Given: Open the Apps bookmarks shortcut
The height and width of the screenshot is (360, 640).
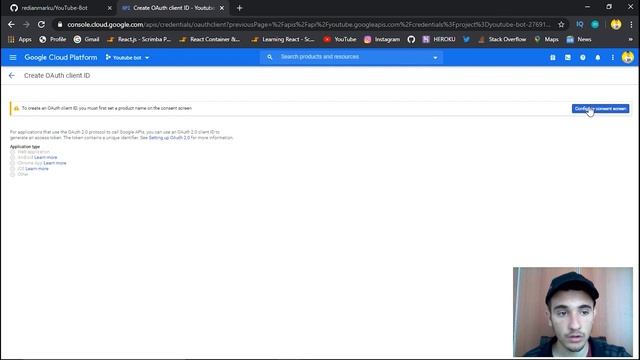Looking at the screenshot, I should coord(20,40).
